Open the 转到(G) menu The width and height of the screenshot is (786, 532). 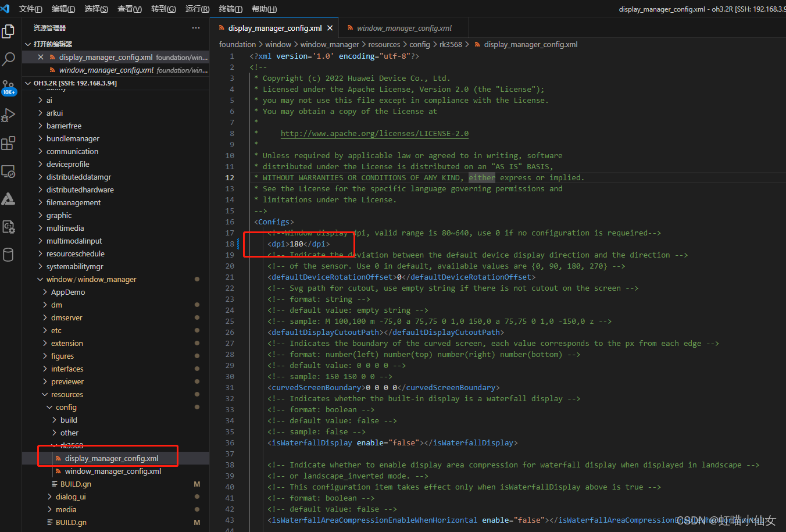(x=163, y=9)
